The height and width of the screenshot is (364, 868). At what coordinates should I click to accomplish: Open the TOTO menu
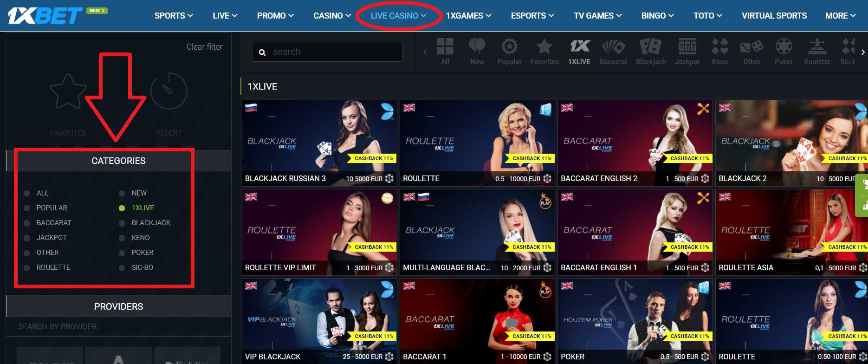click(x=708, y=16)
